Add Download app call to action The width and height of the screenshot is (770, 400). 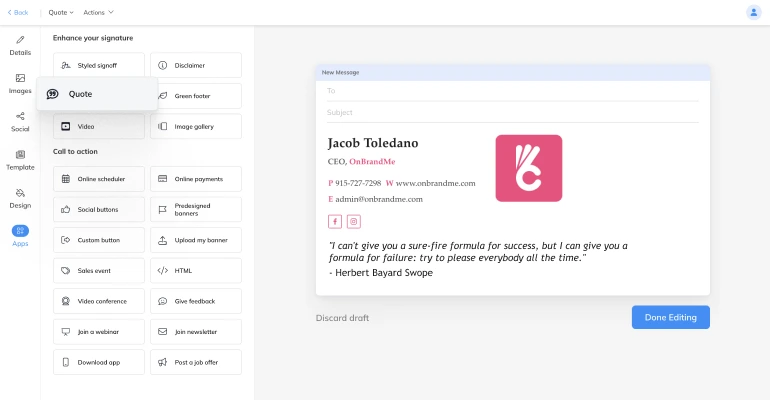pyautogui.click(x=99, y=362)
